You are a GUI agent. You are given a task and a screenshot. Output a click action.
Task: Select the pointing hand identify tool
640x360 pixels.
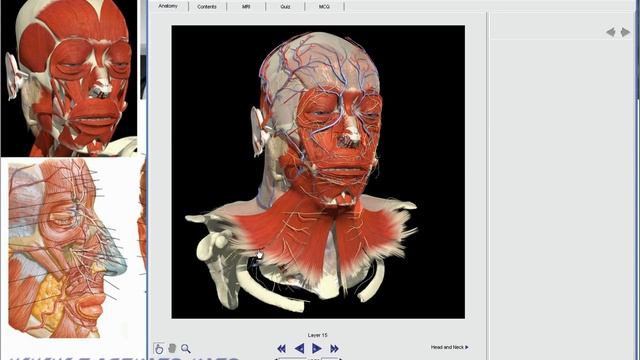[x=159, y=349]
